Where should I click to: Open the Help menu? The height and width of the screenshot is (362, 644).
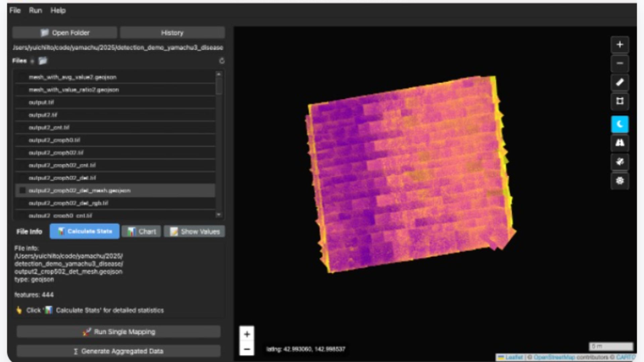pos(58,10)
